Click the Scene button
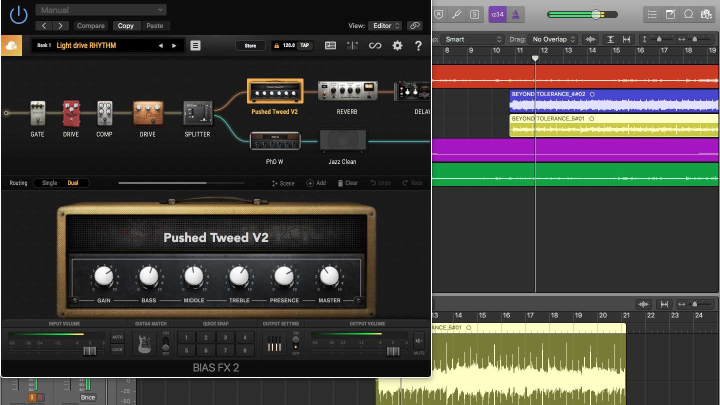 [x=283, y=183]
